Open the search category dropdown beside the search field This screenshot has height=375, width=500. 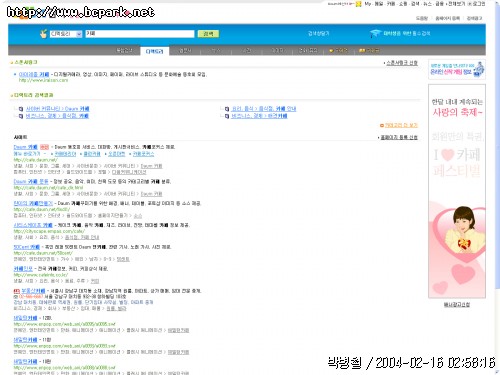tap(66, 34)
